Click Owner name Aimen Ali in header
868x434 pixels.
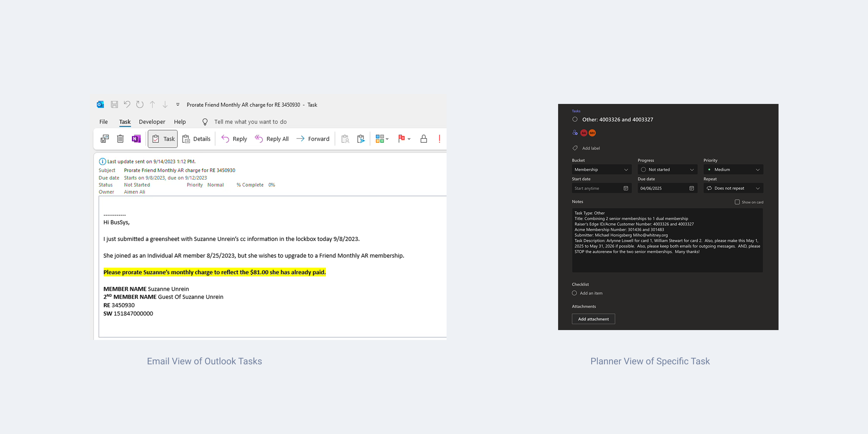point(134,192)
